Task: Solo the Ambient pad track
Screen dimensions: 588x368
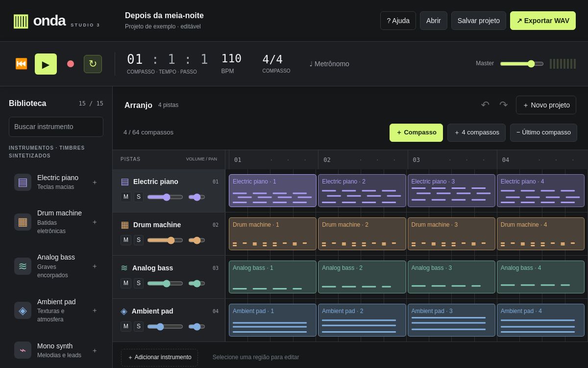Action: pyautogui.click(x=139, y=326)
